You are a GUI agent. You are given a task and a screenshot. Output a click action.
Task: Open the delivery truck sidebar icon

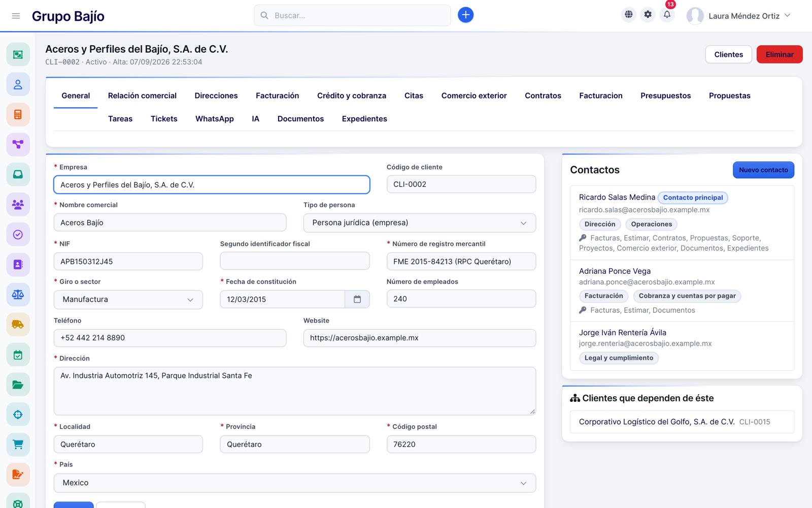18,324
